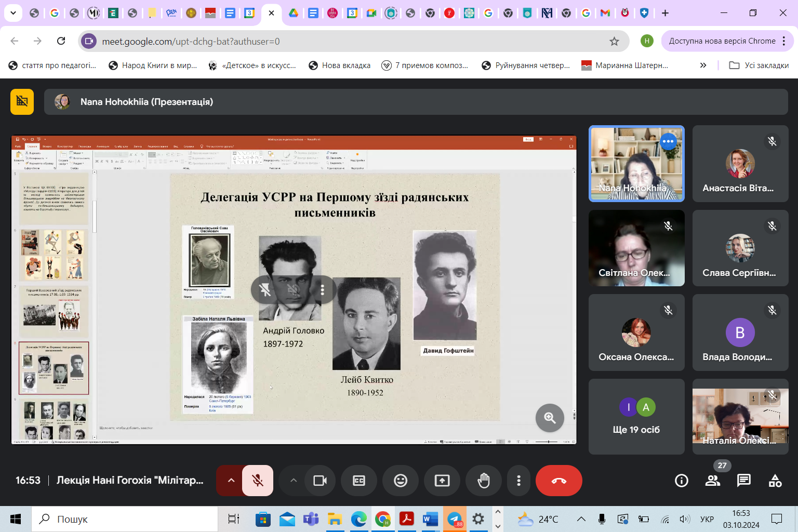Show all bookmarks via the chevron overflow
Viewport: 798px width, 532px height.
(x=703, y=65)
